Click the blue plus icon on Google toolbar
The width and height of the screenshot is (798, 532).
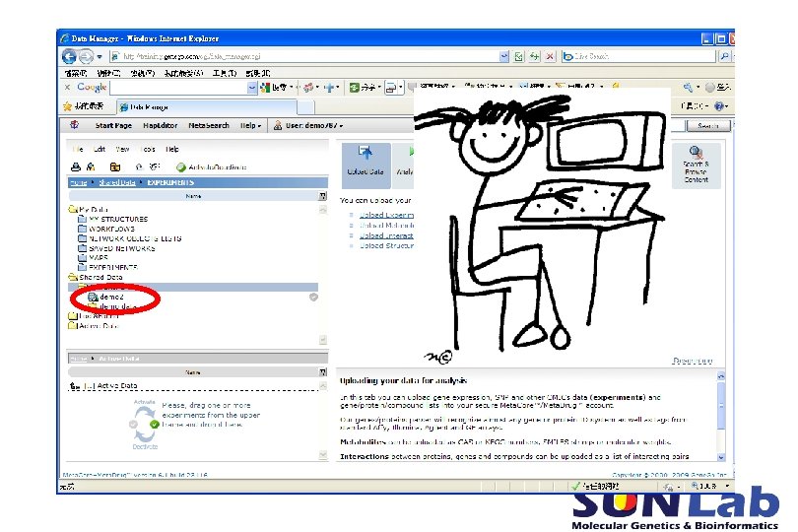point(329,88)
